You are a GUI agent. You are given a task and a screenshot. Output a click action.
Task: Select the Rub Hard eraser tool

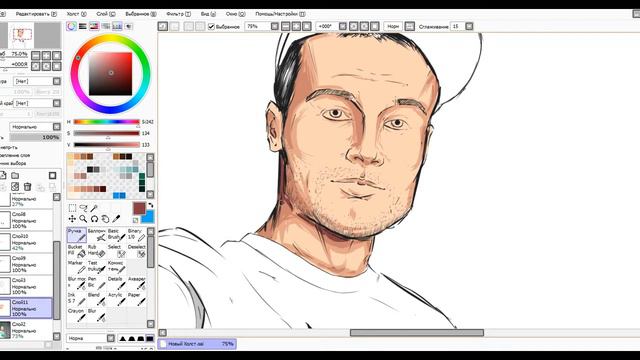tap(97, 251)
